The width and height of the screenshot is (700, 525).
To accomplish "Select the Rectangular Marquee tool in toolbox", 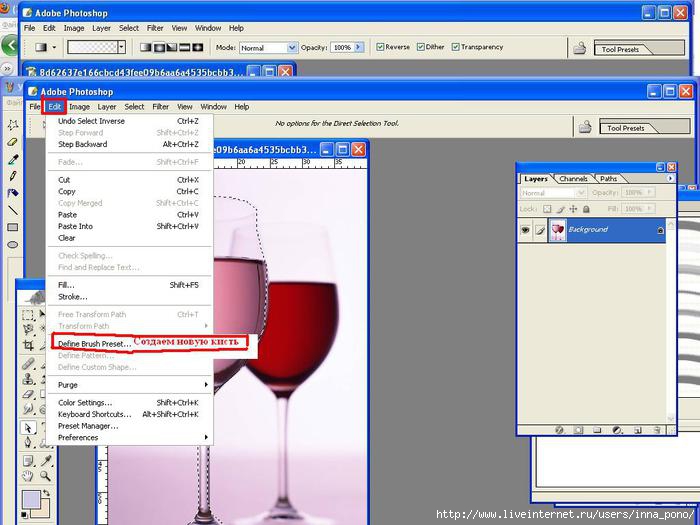I will 28,315.
